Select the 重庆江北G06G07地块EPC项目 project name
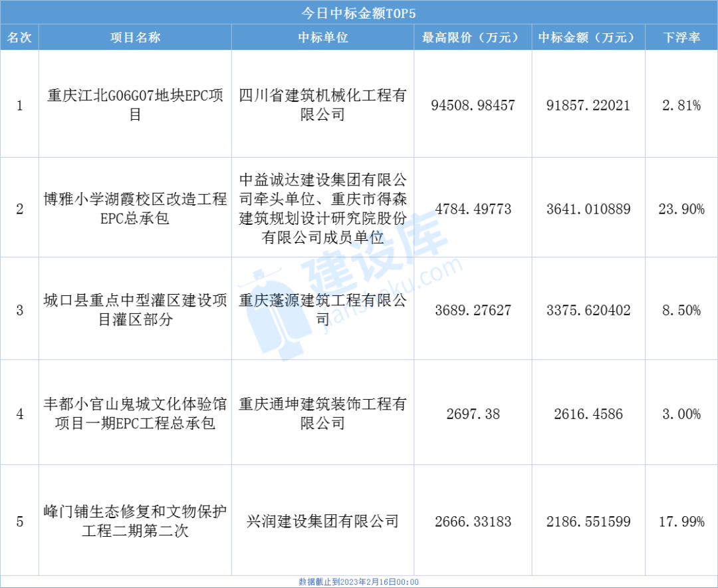 point(136,105)
